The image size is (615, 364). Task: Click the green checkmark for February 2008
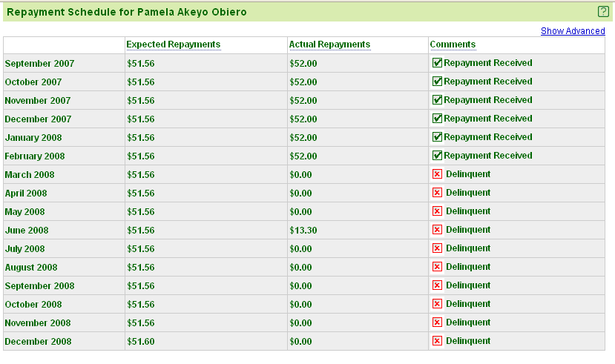click(437, 156)
